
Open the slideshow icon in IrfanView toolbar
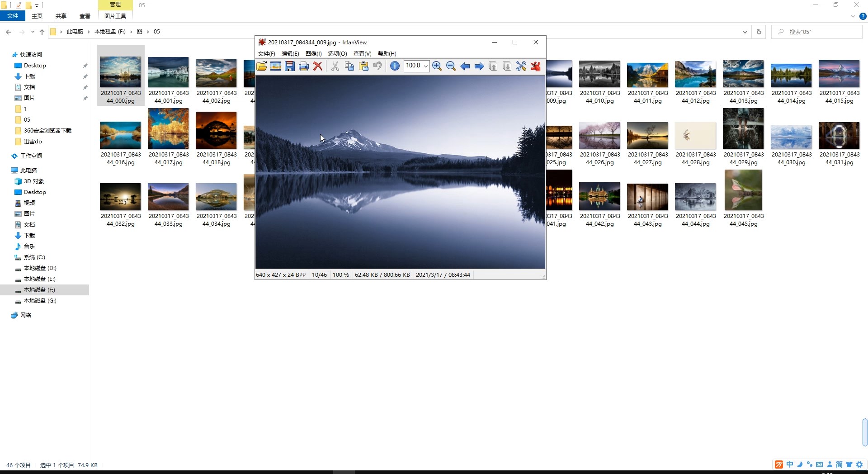(275, 66)
